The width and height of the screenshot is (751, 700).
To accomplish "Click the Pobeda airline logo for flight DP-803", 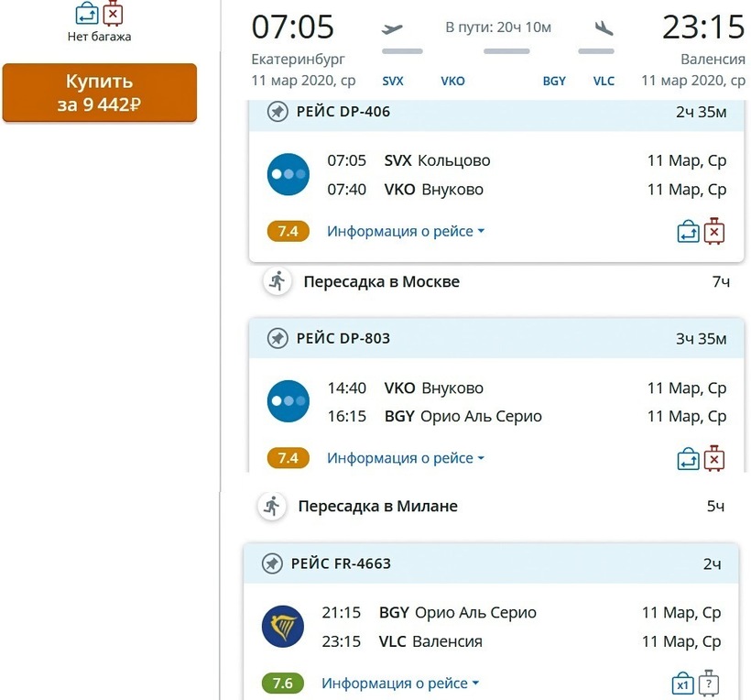I will (288, 402).
